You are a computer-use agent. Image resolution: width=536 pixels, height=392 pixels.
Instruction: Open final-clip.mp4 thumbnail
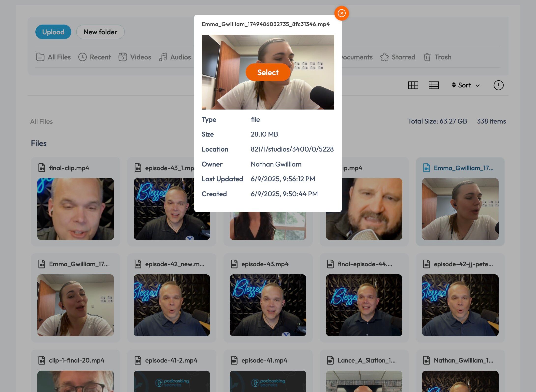tap(75, 209)
